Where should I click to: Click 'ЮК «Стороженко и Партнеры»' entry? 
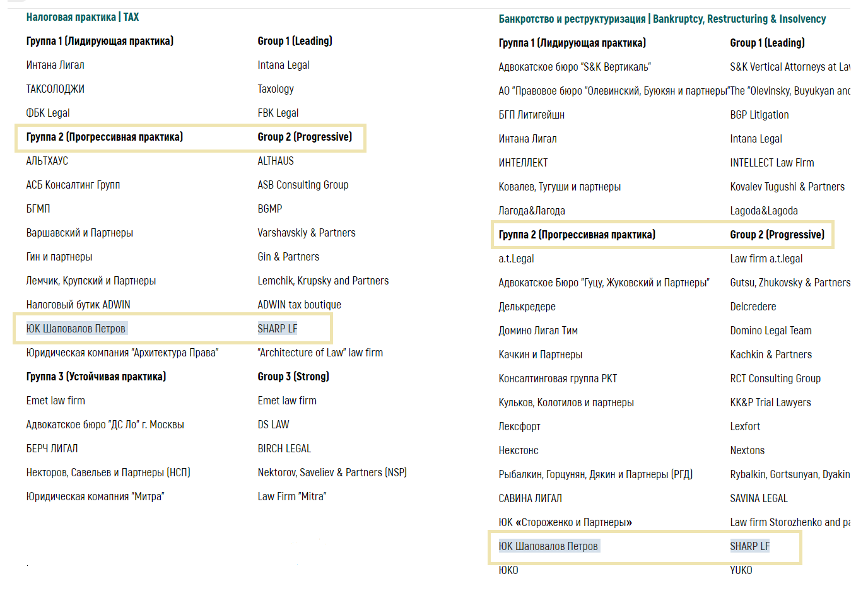point(565,522)
